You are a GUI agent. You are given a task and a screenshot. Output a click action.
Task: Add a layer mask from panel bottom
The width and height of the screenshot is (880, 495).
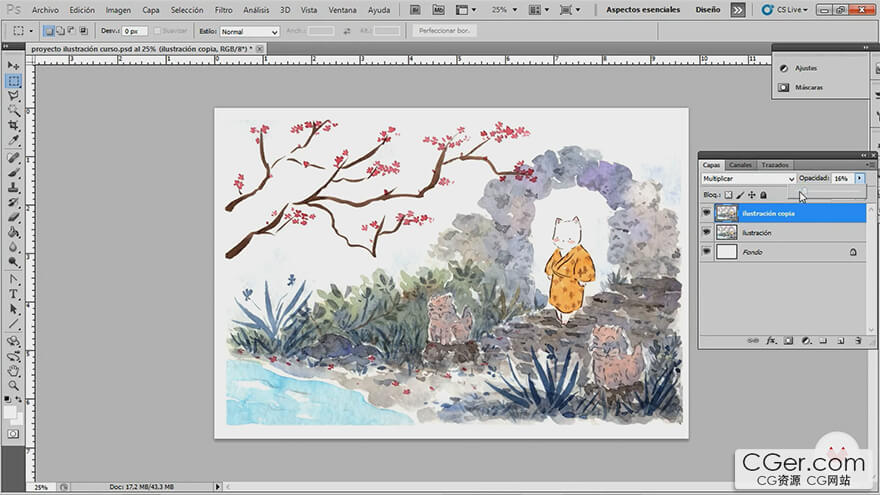click(788, 341)
